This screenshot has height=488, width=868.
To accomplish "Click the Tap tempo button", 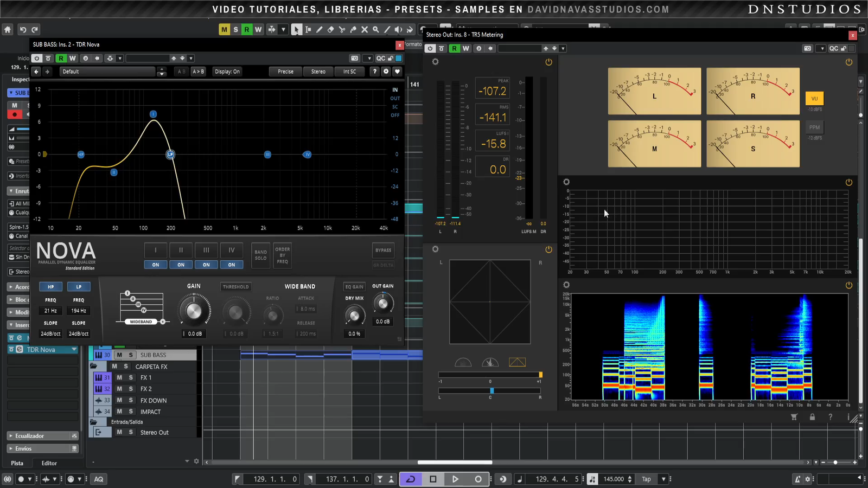I will click(646, 479).
